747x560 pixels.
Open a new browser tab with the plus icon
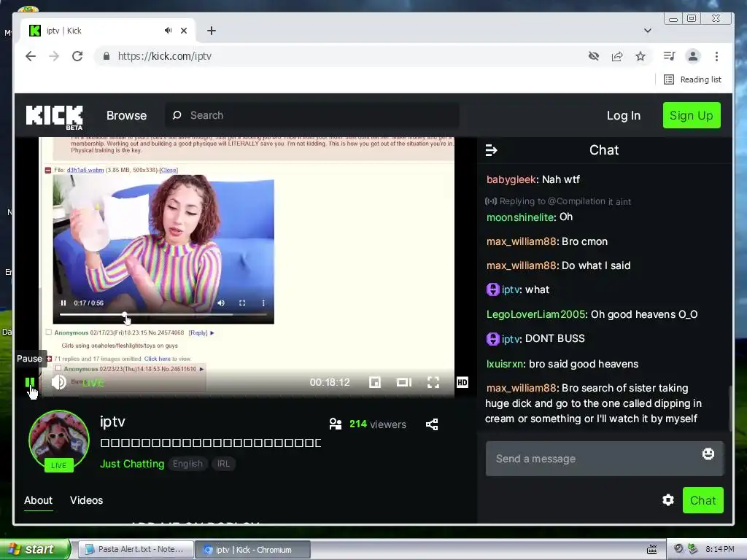point(212,31)
